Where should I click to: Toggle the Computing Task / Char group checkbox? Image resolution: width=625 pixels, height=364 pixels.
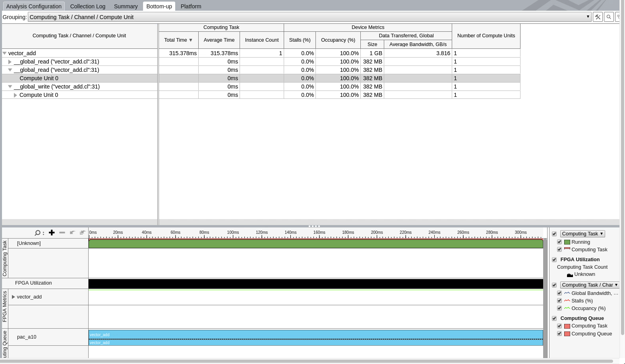coord(554,285)
